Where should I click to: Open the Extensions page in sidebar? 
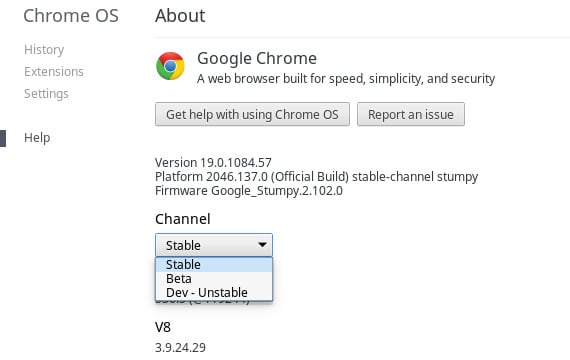[54, 72]
